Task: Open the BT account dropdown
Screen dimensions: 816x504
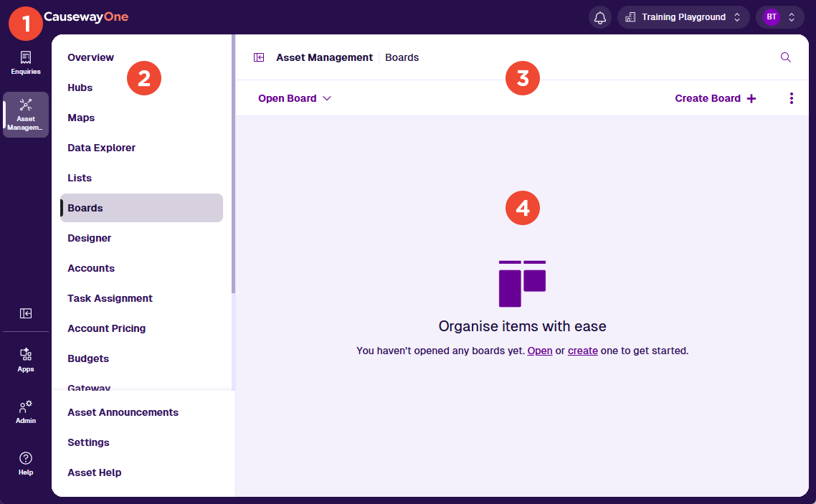Action: pyautogui.click(x=780, y=16)
